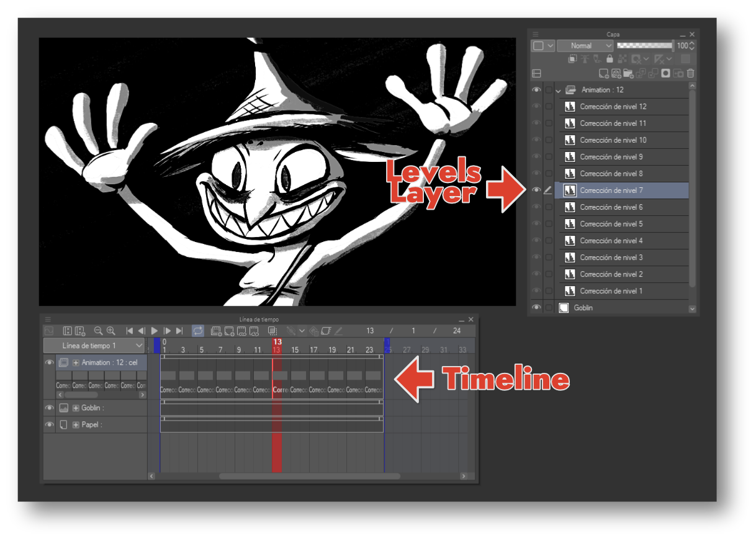Click the Lock layer padlock icon
The height and width of the screenshot is (541, 756).
[610, 58]
